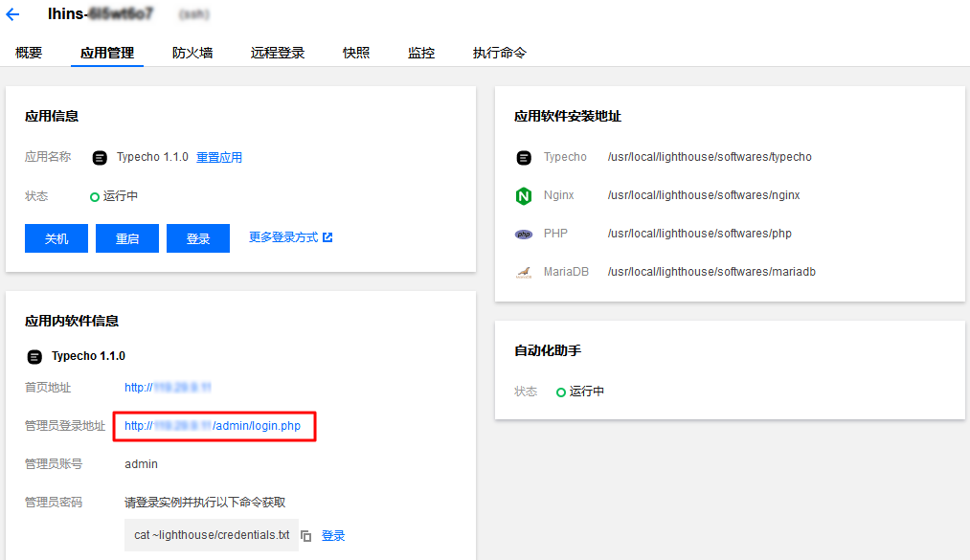Click the PHP logo icon

524,234
